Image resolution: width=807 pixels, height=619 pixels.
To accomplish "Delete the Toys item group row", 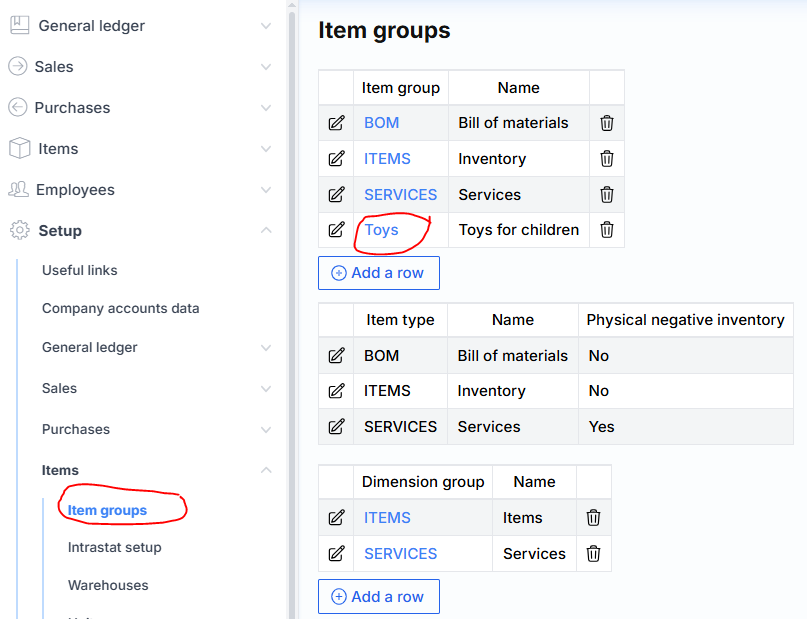I will click(606, 230).
